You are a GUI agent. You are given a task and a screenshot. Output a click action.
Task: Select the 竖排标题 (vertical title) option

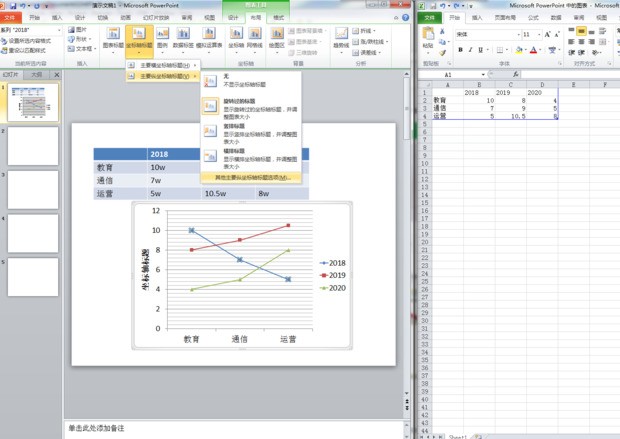click(x=251, y=134)
